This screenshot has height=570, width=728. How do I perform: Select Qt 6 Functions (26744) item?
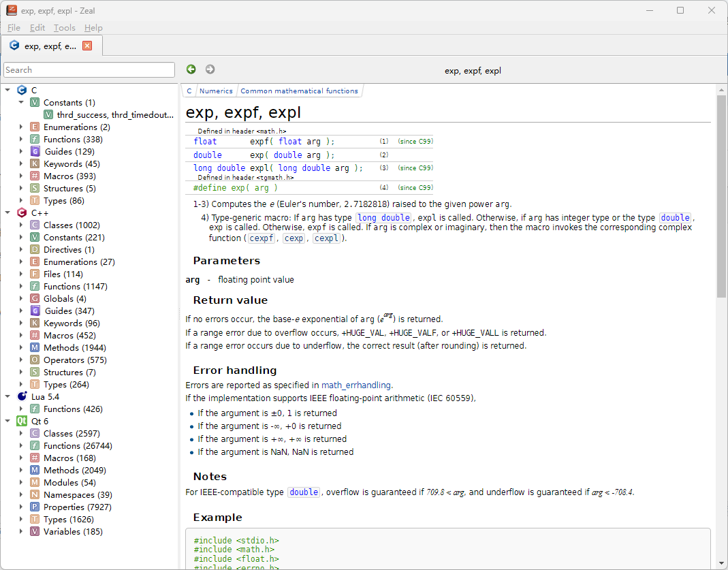click(x=78, y=445)
